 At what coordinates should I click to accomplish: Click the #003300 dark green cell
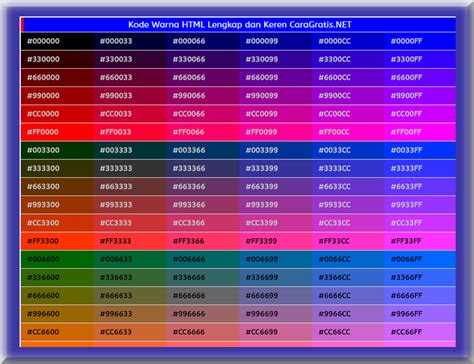tap(57, 150)
